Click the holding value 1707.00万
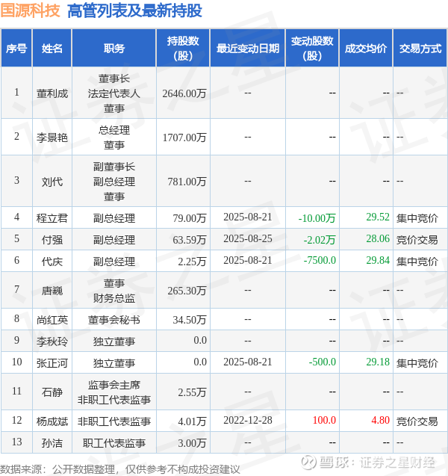The width and height of the screenshot is (448, 476). coord(184,137)
